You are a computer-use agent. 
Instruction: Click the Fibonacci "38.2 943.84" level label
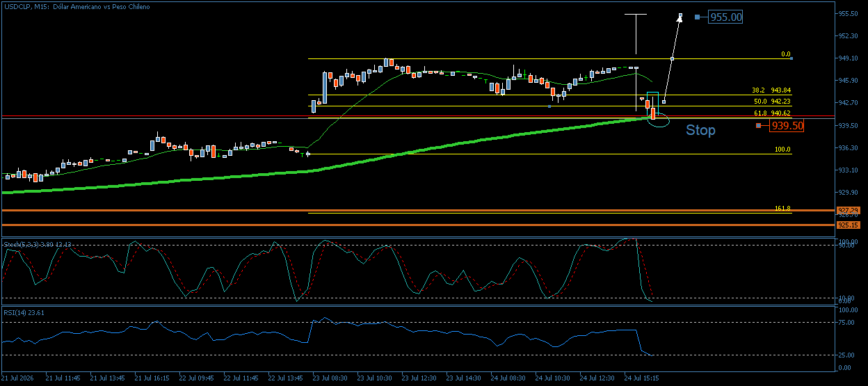771,90
